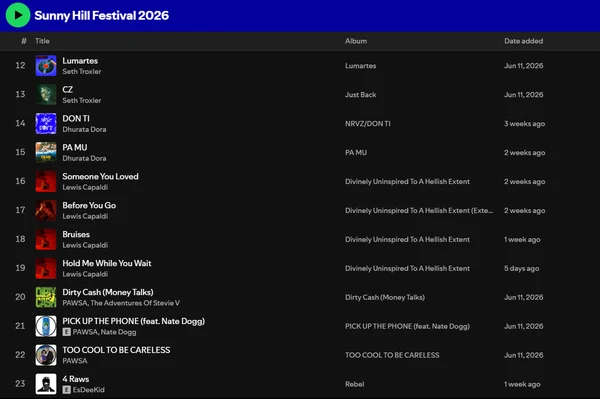Click the explicit badge next to EsDeeKid
600x399 pixels.
[67, 390]
